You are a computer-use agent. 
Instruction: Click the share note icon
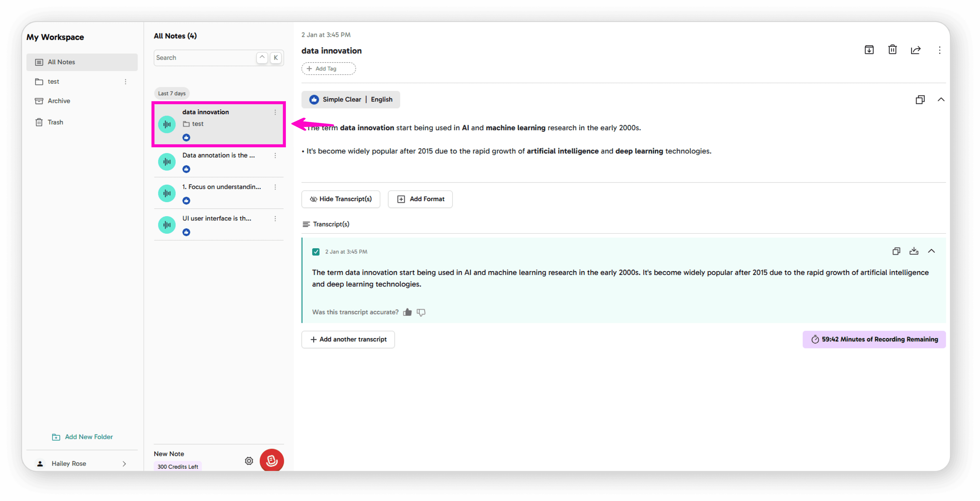click(915, 50)
